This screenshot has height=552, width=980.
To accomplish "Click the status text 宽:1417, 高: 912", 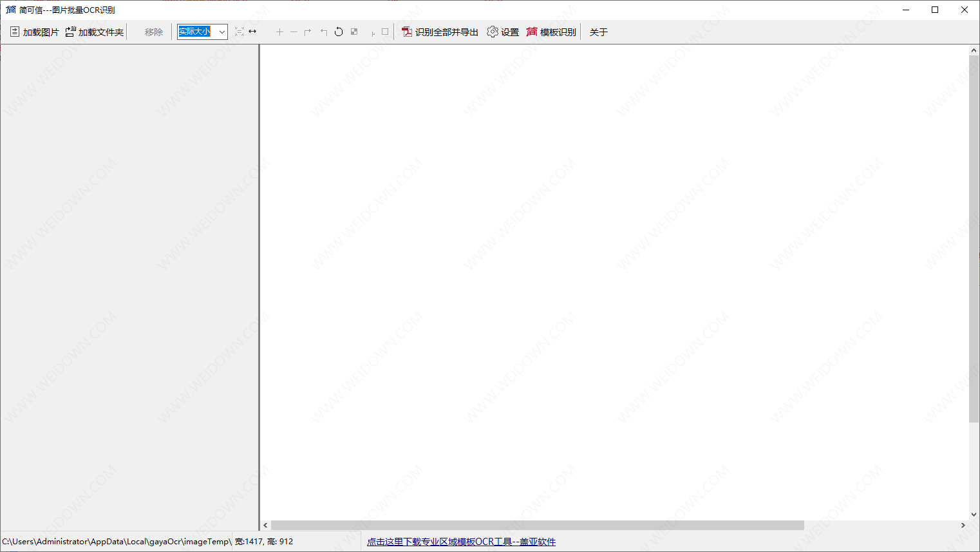I will point(264,542).
